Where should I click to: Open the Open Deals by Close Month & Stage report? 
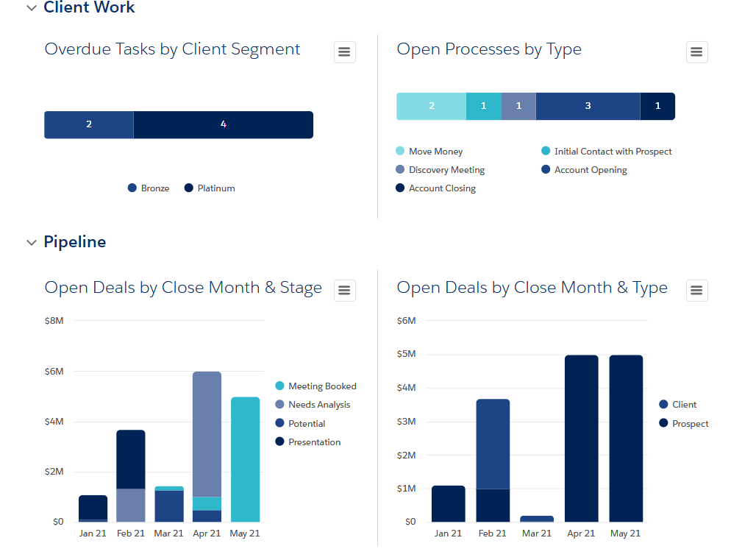pos(183,288)
